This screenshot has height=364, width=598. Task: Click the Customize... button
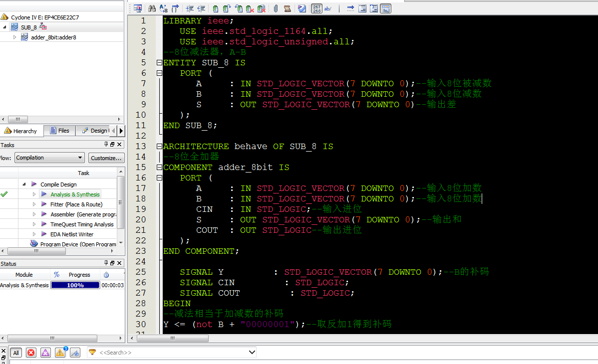106,158
